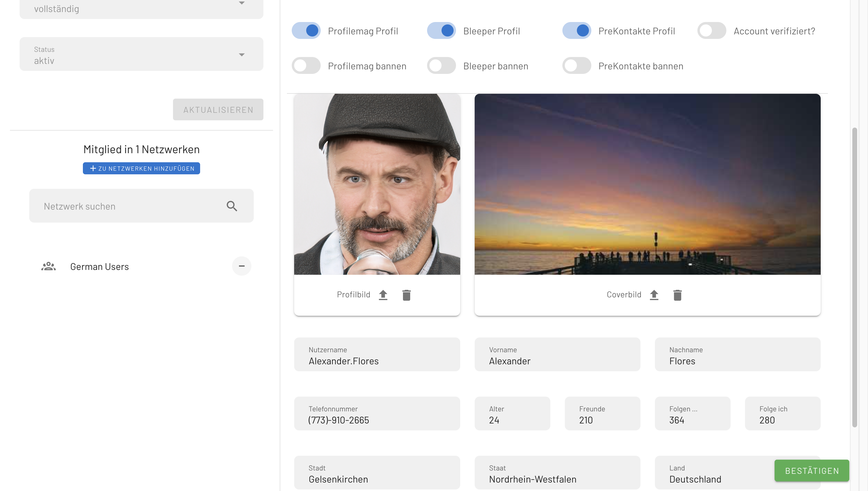Click the vertical page scrollbar
868x491 pixels.
pyautogui.click(x=854, y=277)
